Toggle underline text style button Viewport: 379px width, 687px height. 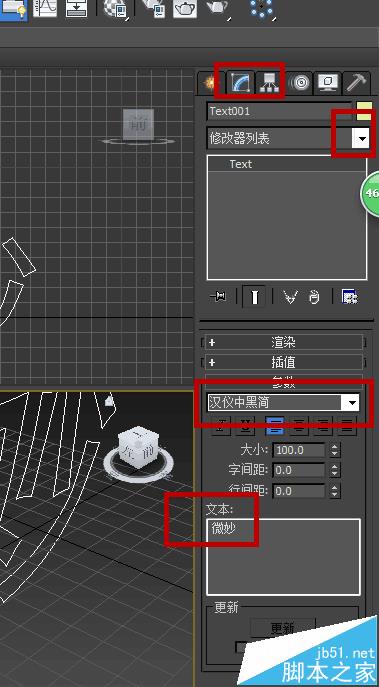point(246,426)
